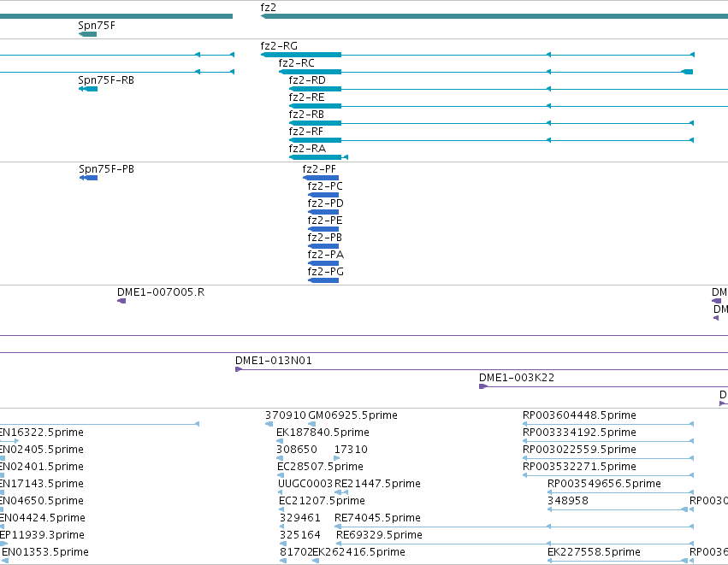Click the 81702 EST feature

(283, 561)
